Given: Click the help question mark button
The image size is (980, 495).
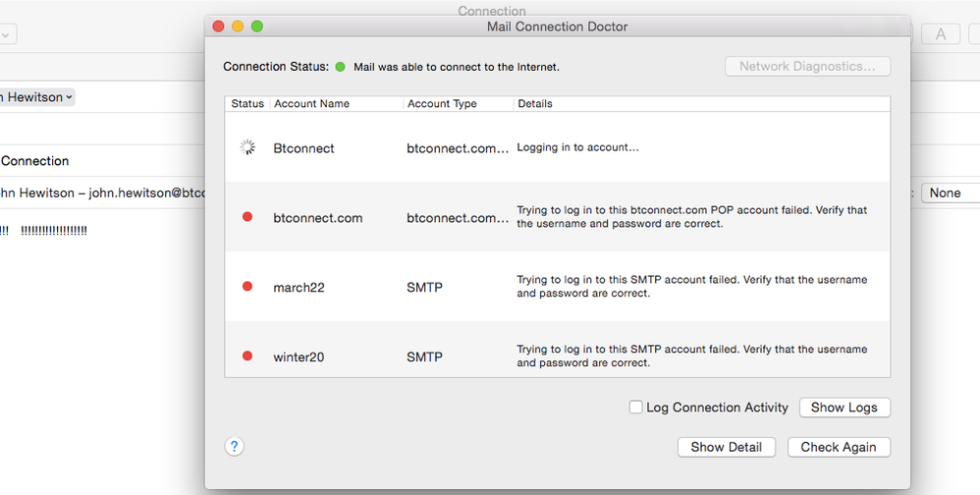Looking at the screenshot, I should coord(234,446).
